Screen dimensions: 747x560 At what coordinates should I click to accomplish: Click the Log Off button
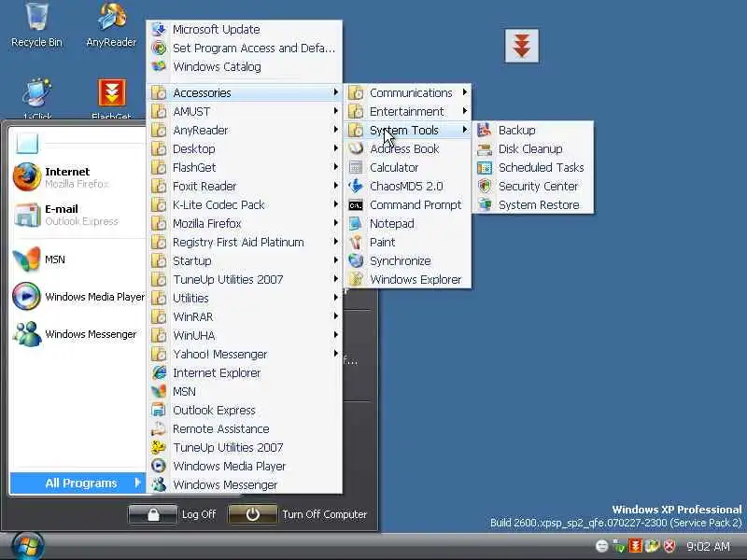173,514
